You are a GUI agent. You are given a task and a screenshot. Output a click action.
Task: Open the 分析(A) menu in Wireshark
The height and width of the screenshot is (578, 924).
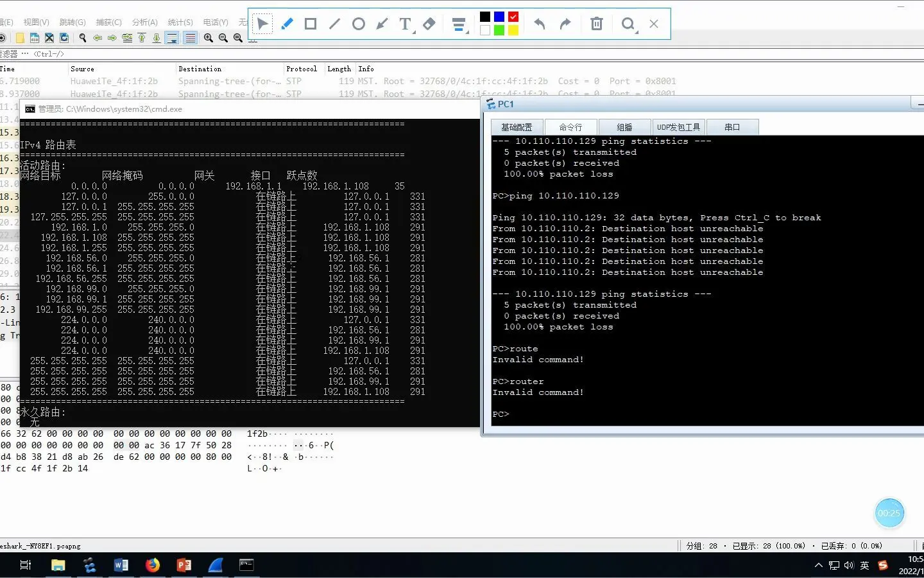point(145,22)
